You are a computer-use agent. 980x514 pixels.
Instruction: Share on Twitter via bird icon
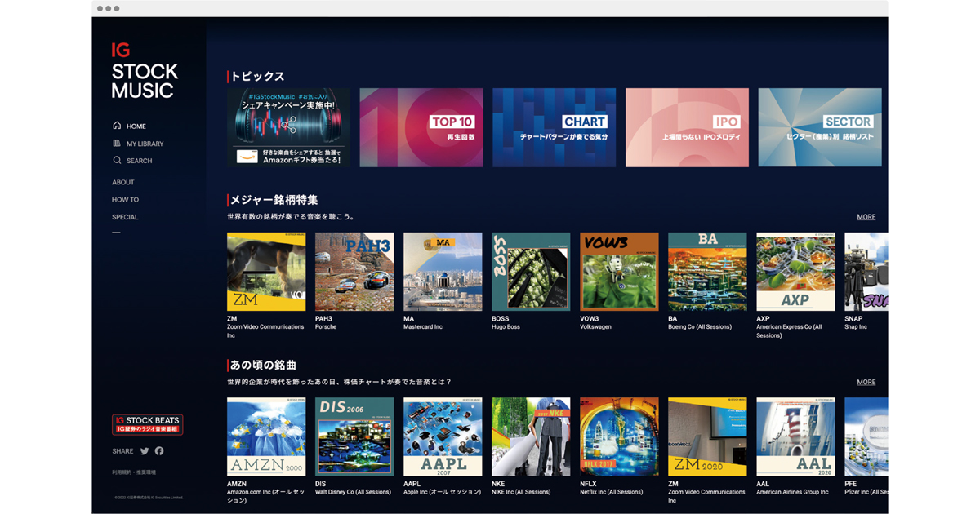point(145,451)
